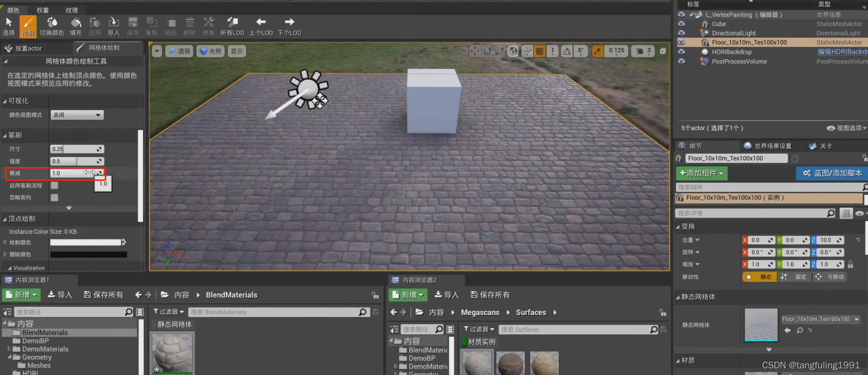868x375 pixels.
Task: Click the 所有LOD icon
Action: (x=232, y=26)
